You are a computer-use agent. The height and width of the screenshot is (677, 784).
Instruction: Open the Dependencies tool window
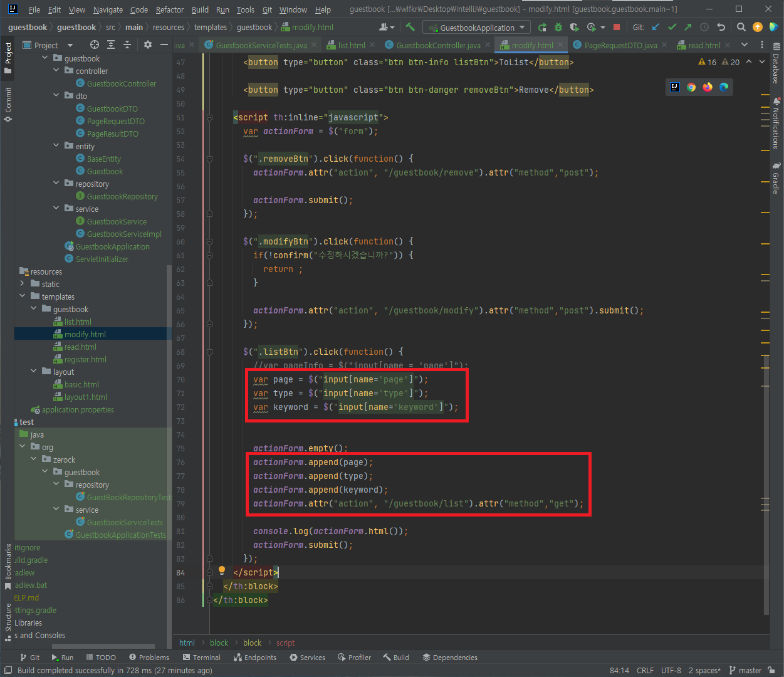pyautogui.click(x=450, y=658)
